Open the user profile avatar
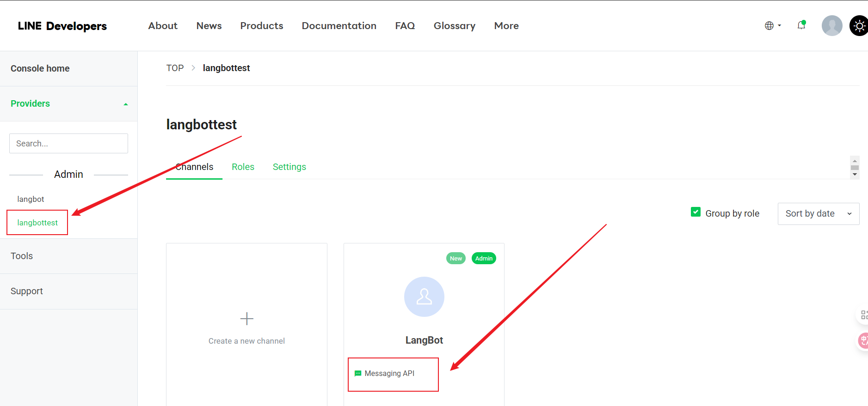This screenshot has height=406, width=868. point(831,26)
